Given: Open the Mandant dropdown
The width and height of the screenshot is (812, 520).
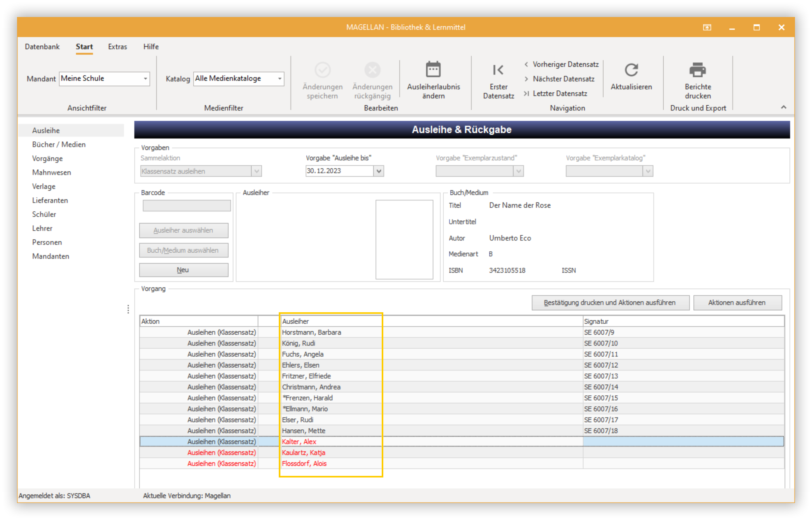Looking at the screenshot, I should (x=145, y=79).
